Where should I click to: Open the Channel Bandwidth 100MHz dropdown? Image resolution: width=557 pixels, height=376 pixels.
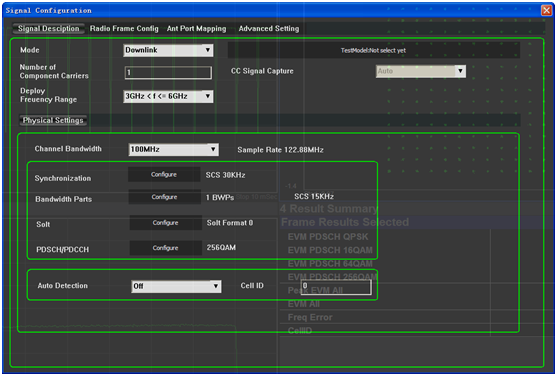coord(173,149)
